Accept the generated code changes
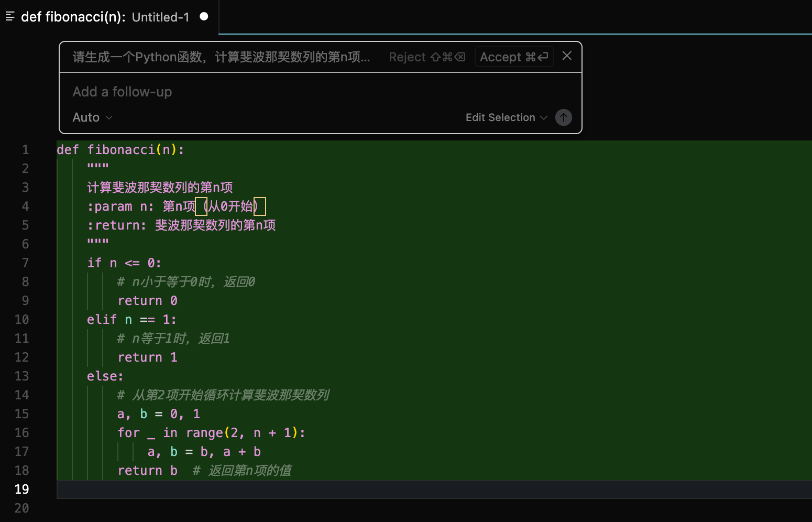Viewport: 812px width, 522px height. click(x=514, y=57)
